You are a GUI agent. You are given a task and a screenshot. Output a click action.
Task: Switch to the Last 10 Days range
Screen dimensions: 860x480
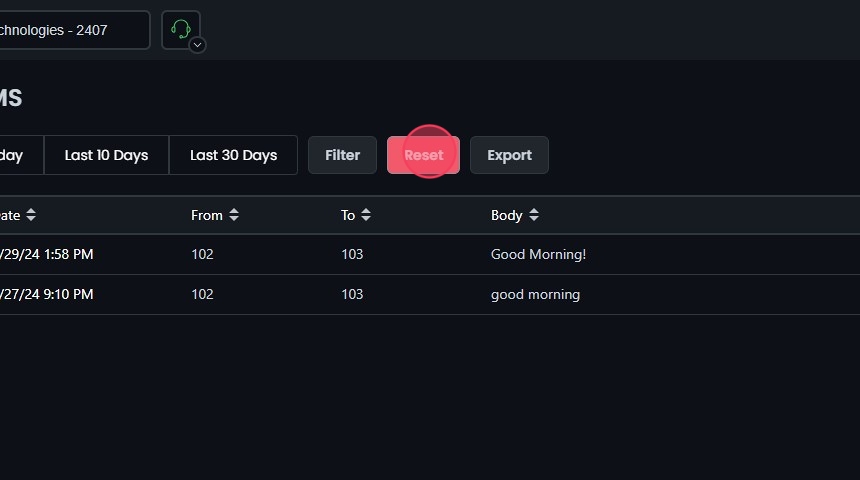click(x=106, y=155)
